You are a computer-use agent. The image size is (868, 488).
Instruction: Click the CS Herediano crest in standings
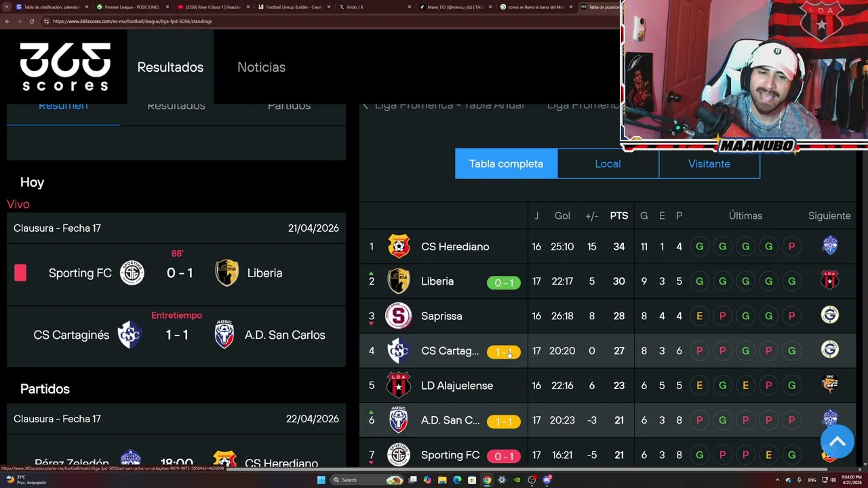(x=399, y=246)
